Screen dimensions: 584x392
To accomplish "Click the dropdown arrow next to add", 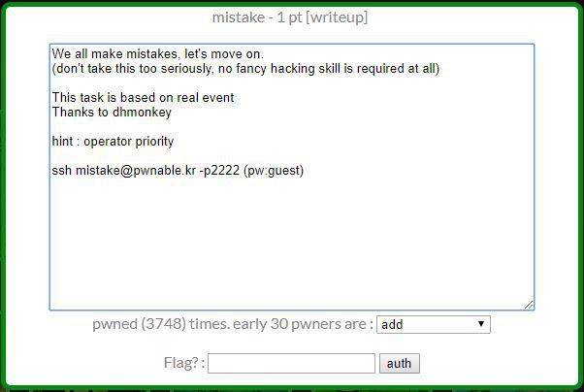I will click(x=481, y=324).
